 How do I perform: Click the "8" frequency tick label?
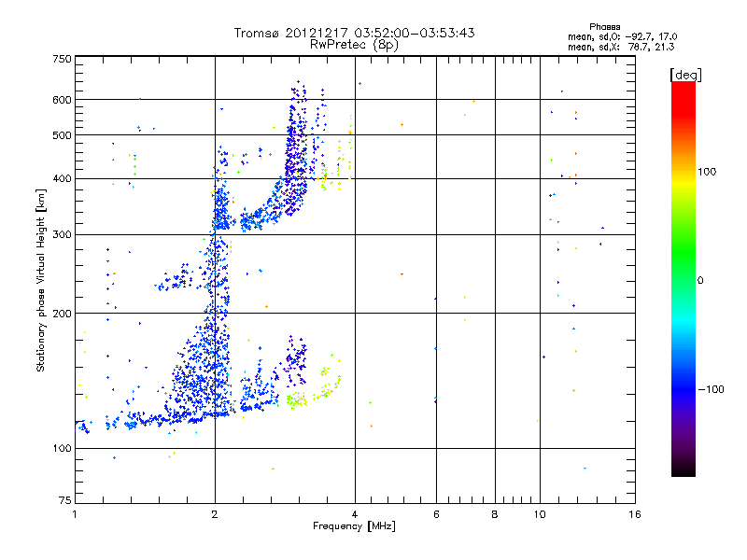pyautogui.click(x=495, y=514)
